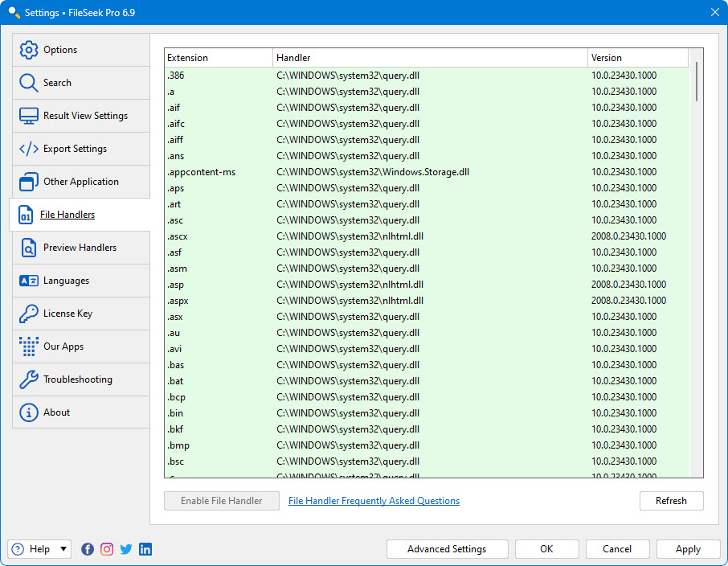728x566 pixels.
Task: Click the Other Application windows icon
Action: (x=29, y=182)
